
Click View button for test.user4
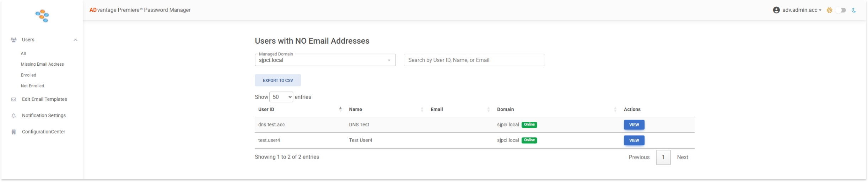[634, 140]
